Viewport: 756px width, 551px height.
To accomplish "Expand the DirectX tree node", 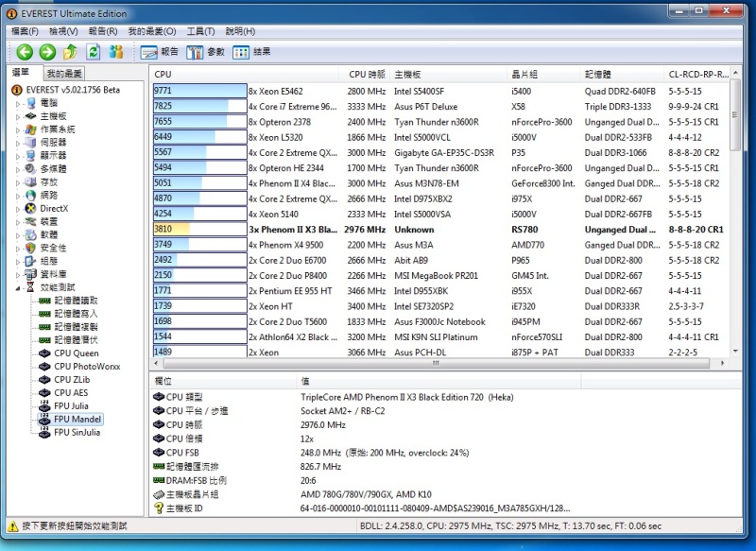I will pyautogui.click(x=18, y=209).
